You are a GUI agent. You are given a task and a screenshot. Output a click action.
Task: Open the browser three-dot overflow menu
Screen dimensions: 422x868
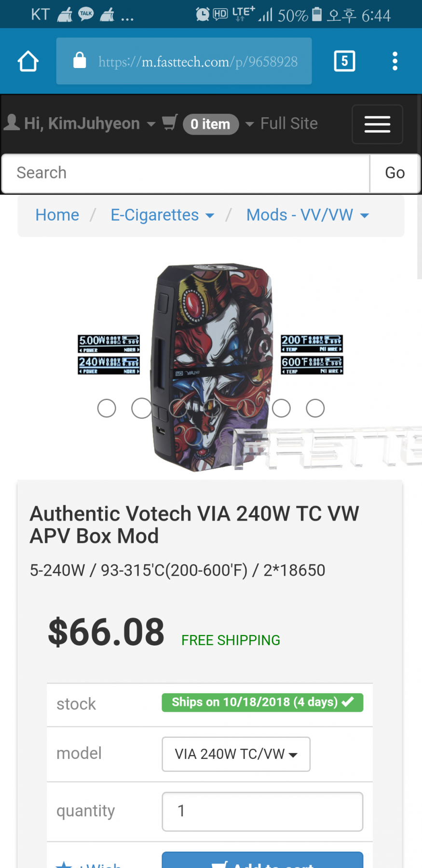(x=395, y=61)
